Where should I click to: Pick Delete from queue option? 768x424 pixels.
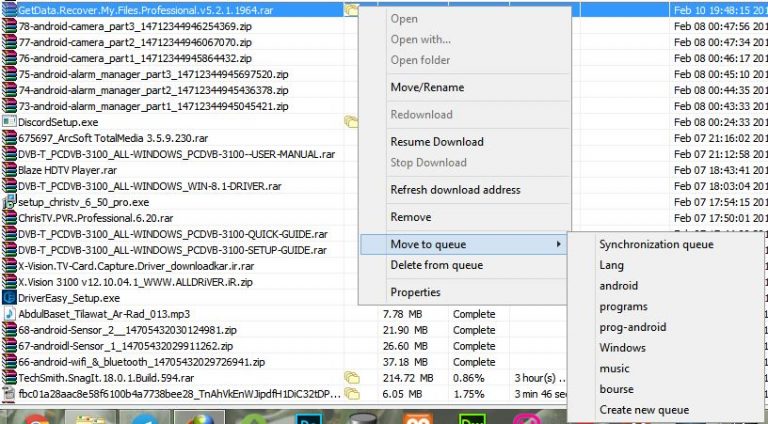point(437,265)
